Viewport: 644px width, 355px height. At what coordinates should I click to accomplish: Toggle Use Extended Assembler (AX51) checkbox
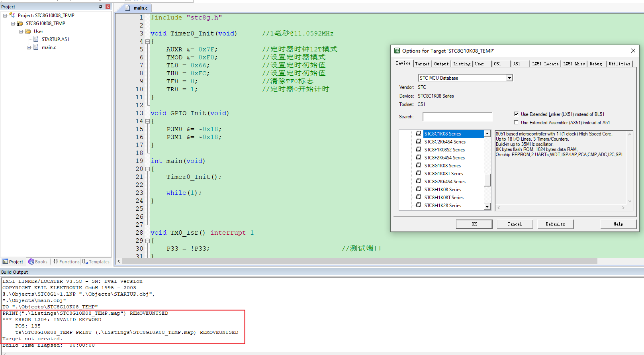pos(516,122)
